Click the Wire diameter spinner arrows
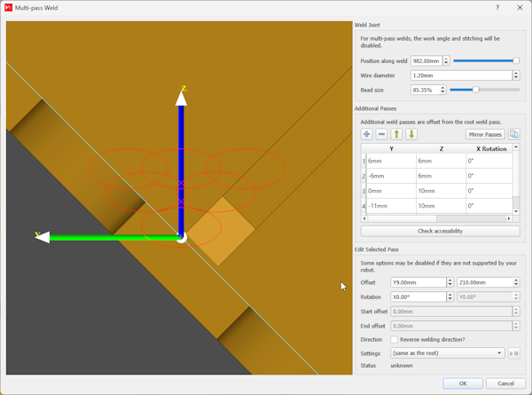532x395 pixels. coord(516,75)
